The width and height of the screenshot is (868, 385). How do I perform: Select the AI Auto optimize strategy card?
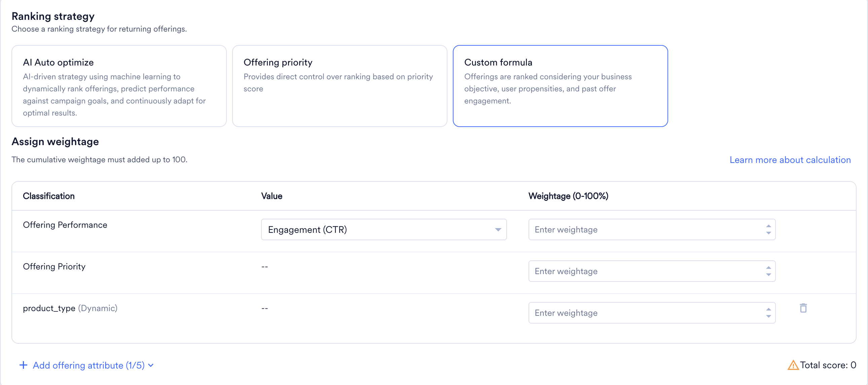(119, 86)
